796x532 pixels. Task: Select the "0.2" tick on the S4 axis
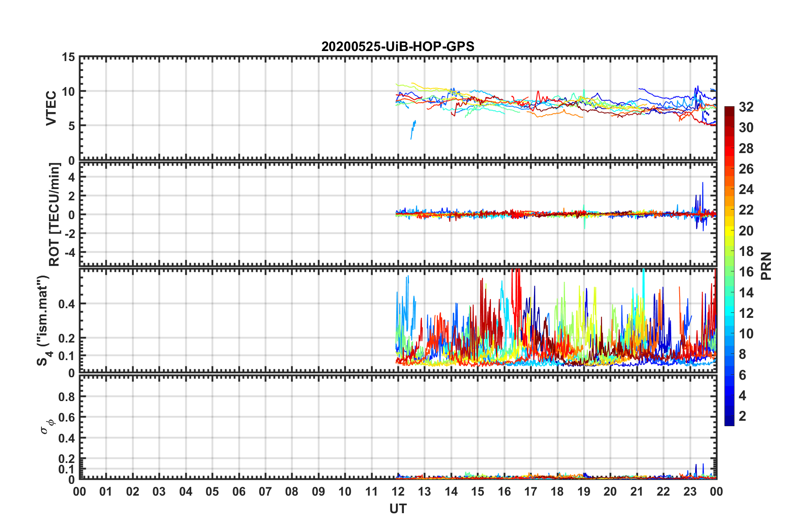tap(67, 338)
